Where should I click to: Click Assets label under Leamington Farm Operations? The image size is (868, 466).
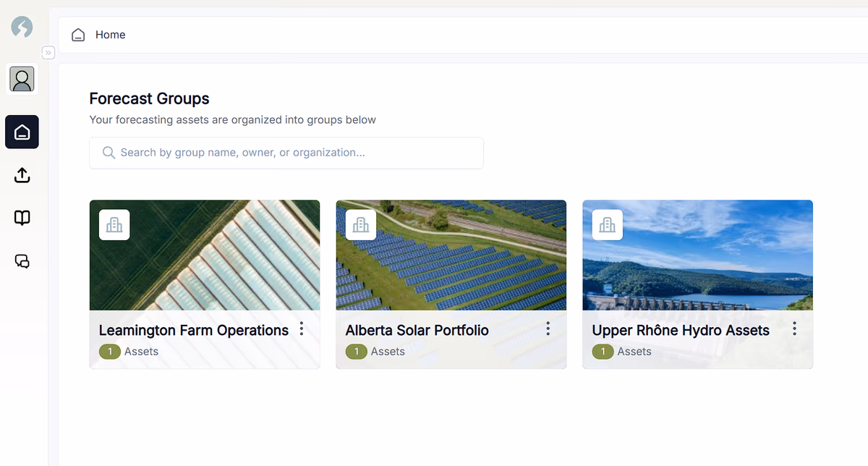click(141, 352)
